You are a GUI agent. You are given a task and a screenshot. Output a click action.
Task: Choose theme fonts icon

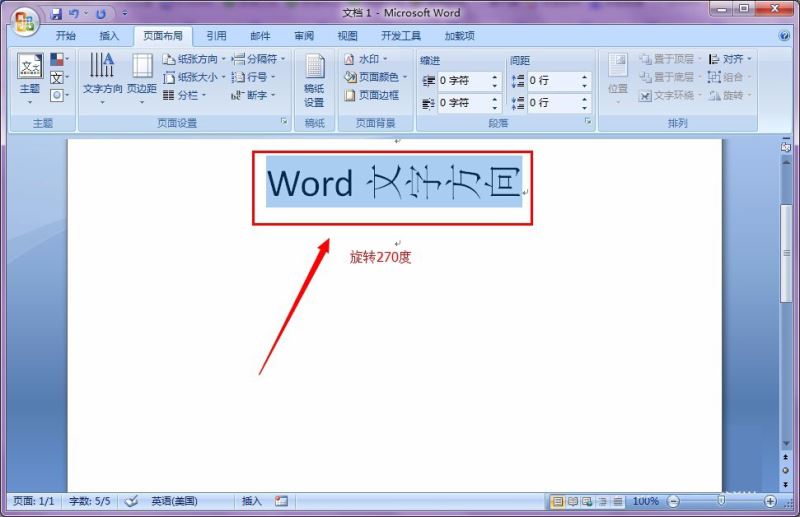click(x=59, y=78)
